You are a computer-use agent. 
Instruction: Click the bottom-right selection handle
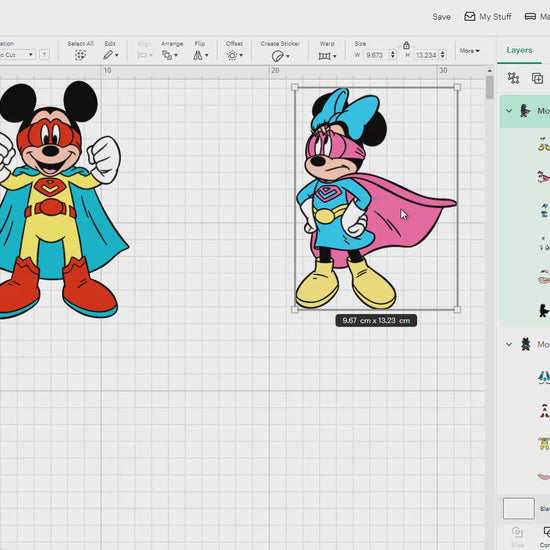(457, 309)
